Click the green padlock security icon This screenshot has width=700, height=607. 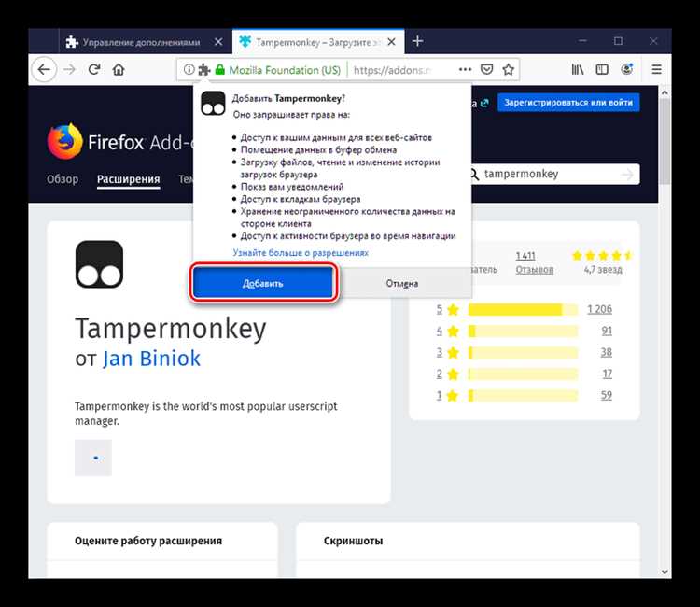point(219,70)
